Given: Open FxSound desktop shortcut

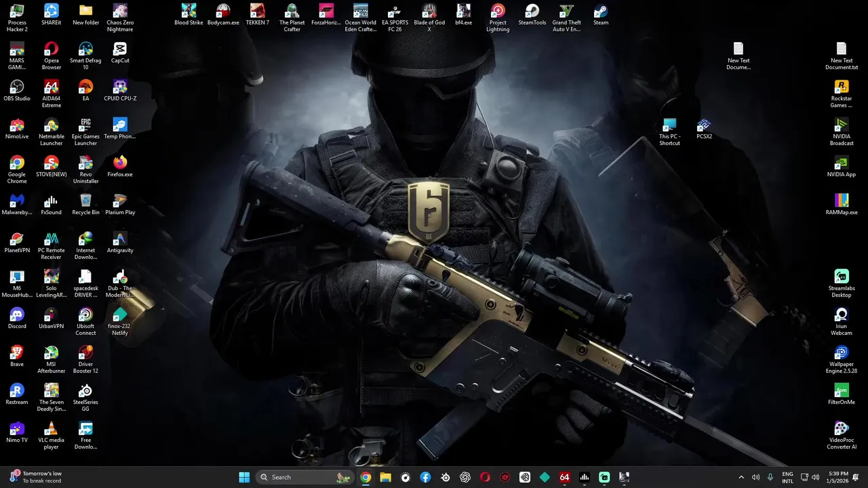Looking at the screenshot, I should click(51, 204).
